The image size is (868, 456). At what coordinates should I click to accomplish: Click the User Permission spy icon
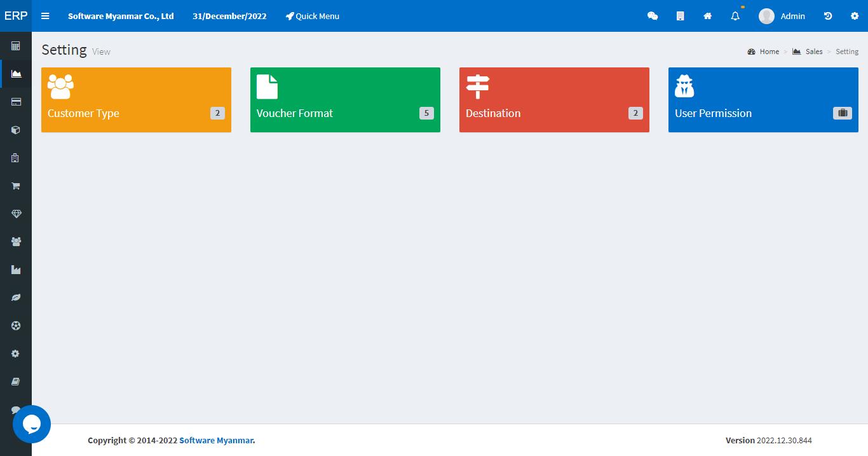[x=684, y=86]
